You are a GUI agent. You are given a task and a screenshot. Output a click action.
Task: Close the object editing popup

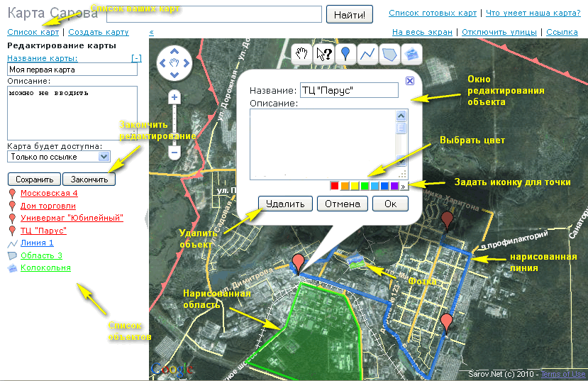point(410,81)
